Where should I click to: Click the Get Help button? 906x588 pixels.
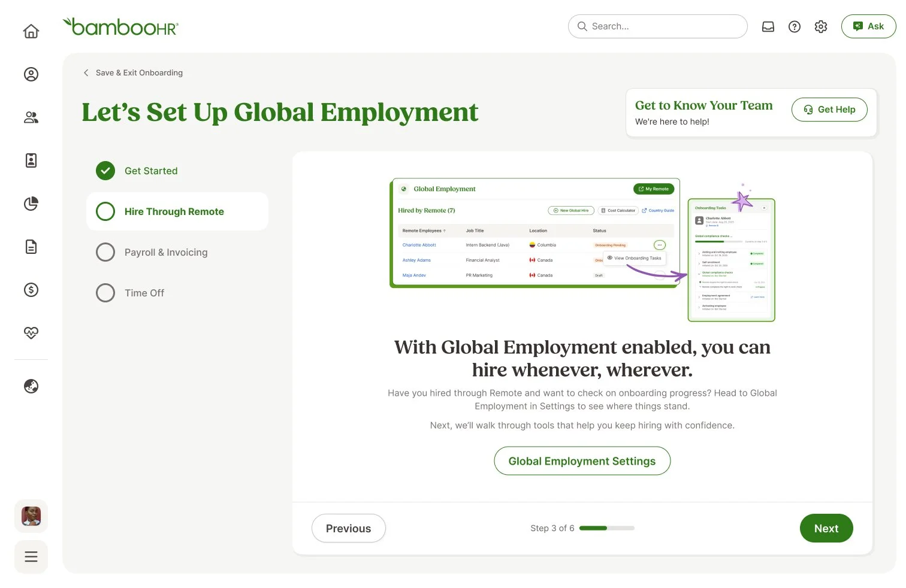click(829, 110)
